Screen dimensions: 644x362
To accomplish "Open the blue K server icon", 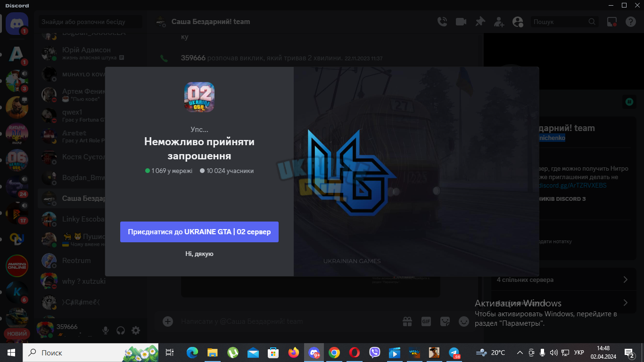I will 17,292.
